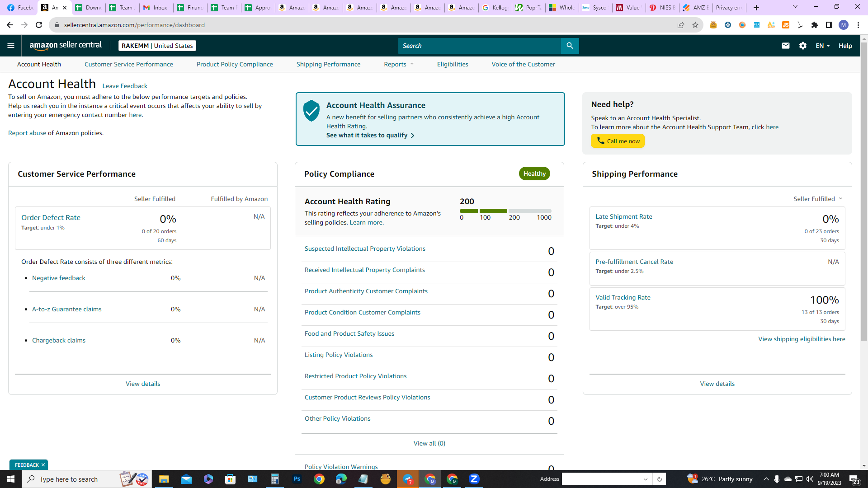Open the Late Shipment Rate link
Image resolution: width=868 pixels, height=488 pixels.
[x=624, y=216]
